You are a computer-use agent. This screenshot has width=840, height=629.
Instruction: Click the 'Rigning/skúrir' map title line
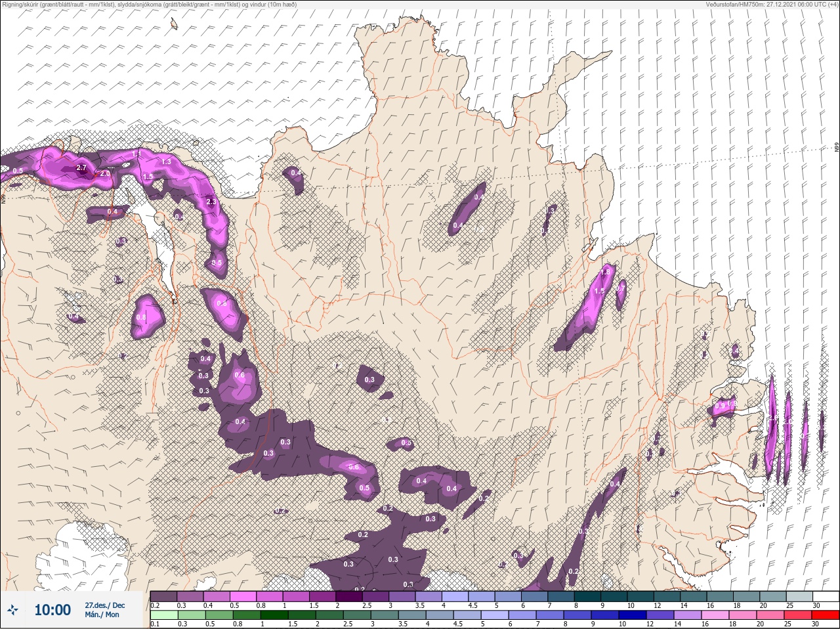tap(148, 4)
